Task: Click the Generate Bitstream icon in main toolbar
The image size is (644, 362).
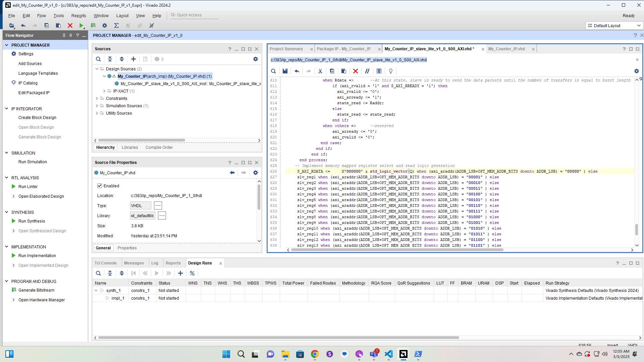Action: pyautogui.click(x=93, y=25)
